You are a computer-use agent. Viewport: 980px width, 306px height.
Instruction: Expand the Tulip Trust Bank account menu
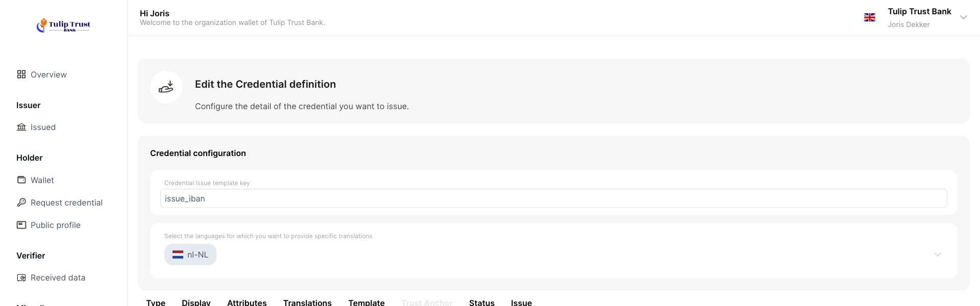click(x=963, y=17)
